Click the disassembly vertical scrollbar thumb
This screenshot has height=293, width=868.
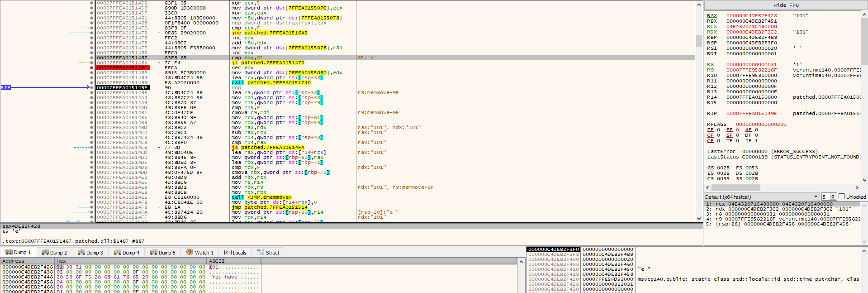coord(699,41)
